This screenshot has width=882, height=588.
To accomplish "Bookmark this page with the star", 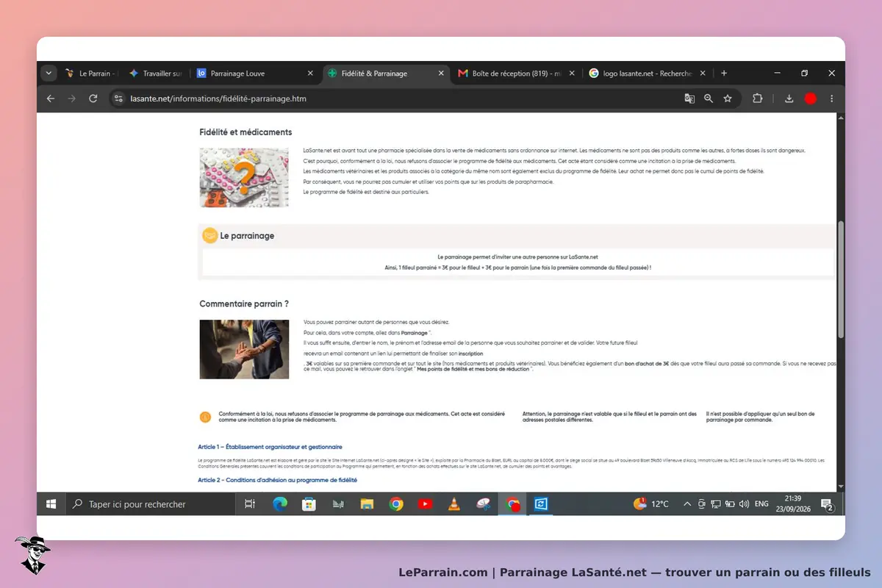I will tap(728, 98).
